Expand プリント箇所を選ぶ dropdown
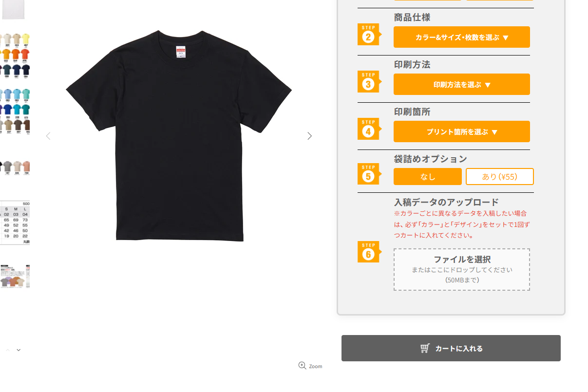The image size is (588, 392). tap(462, 131)
